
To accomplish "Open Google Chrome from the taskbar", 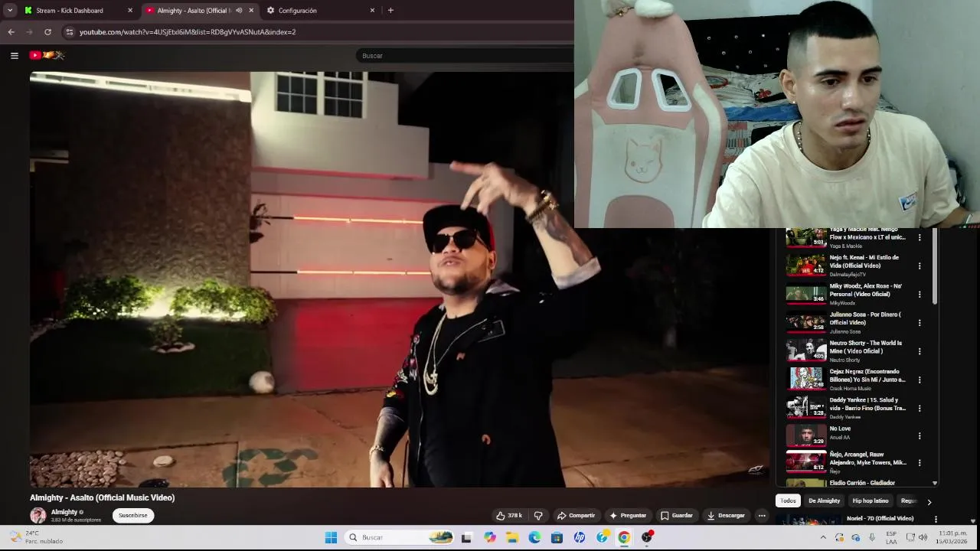I will tap(624, 537).
